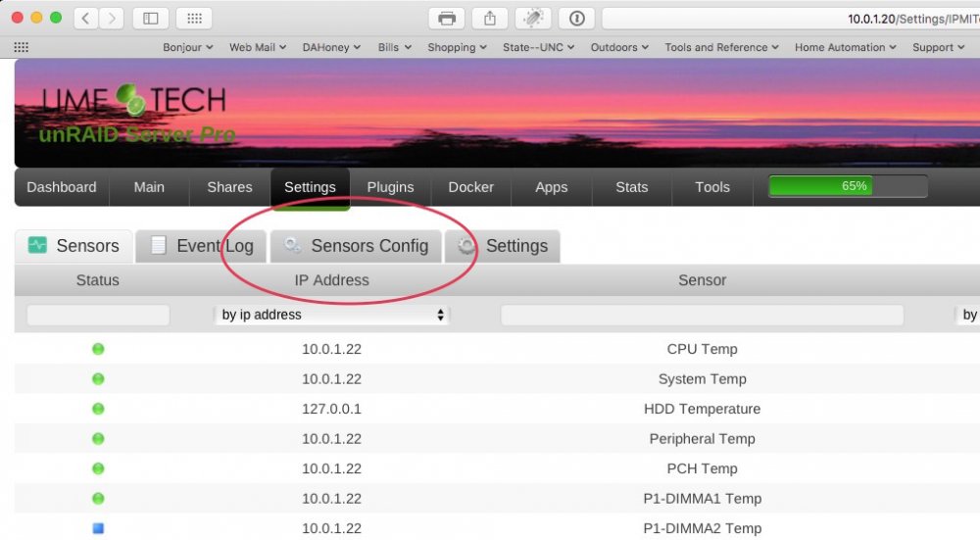
Task: Open the Dashboard menu tab
Action: [x=62, y=187]
